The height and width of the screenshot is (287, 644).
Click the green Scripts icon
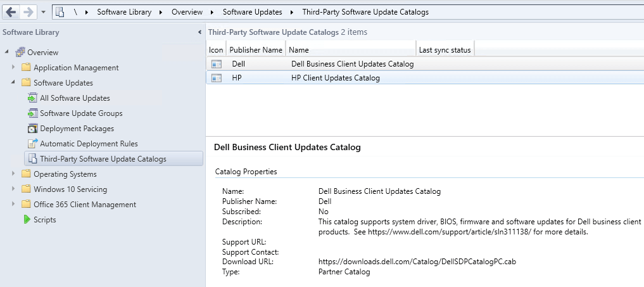pyautogui.click(x=27, y=220)
